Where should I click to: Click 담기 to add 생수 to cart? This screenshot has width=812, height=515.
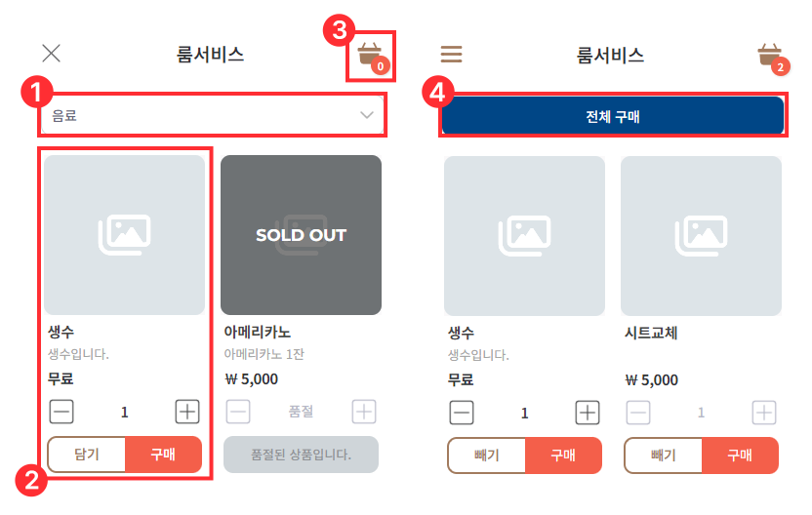click(x=87, y=455)
